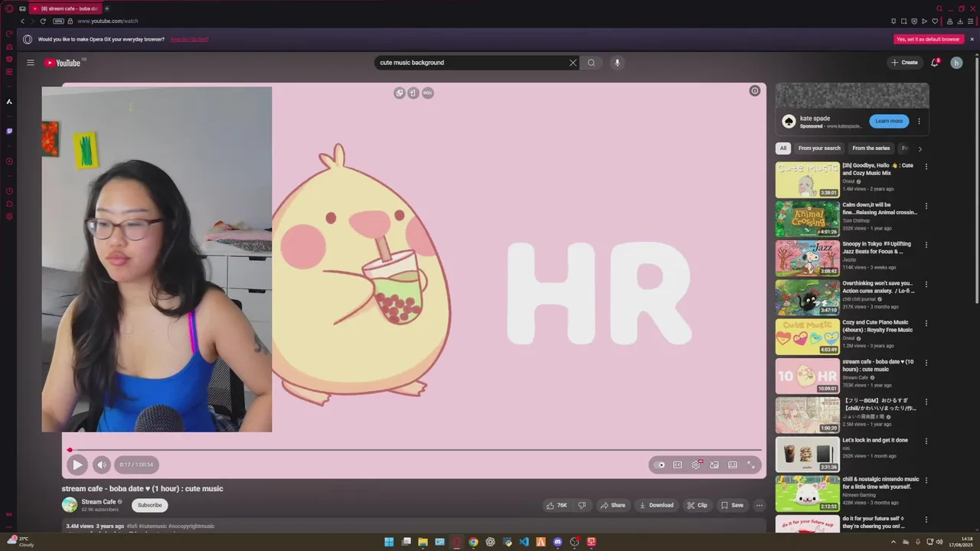Viewport: 980px width, 551px height.
Task: Click the Create button
Action: [x=904, y=63]
